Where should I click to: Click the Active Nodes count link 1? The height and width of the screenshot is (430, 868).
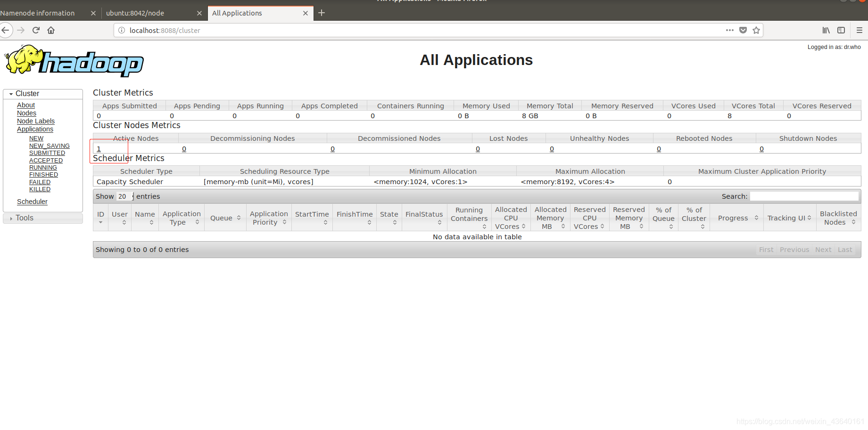pos(99,149)
